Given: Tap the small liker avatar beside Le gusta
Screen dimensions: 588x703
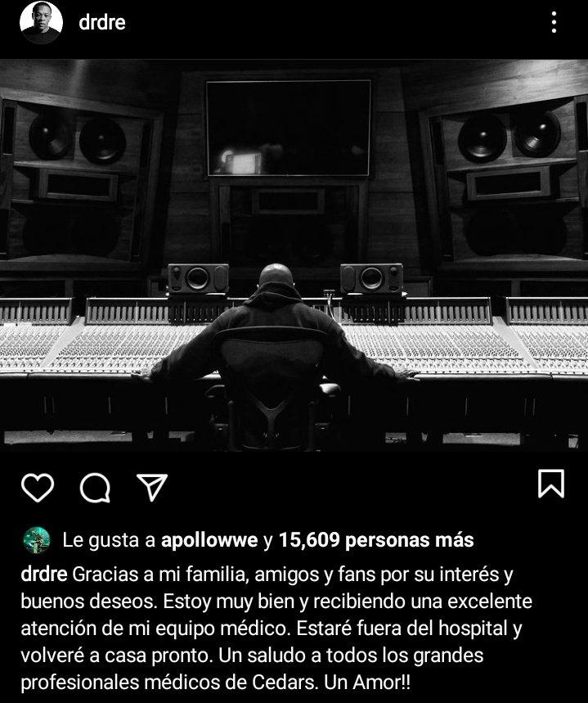Looking at the screenshot, I should [x=36, y=540].
